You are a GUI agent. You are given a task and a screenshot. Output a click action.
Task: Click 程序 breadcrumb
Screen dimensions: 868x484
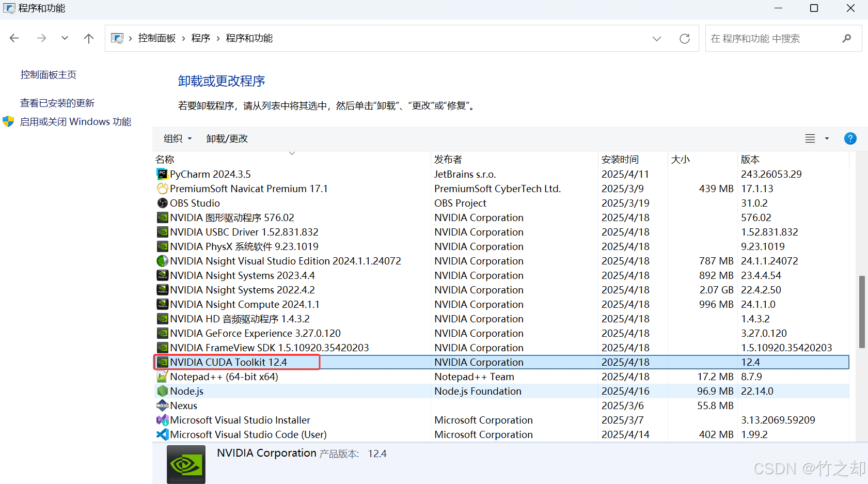click(201, 38)
